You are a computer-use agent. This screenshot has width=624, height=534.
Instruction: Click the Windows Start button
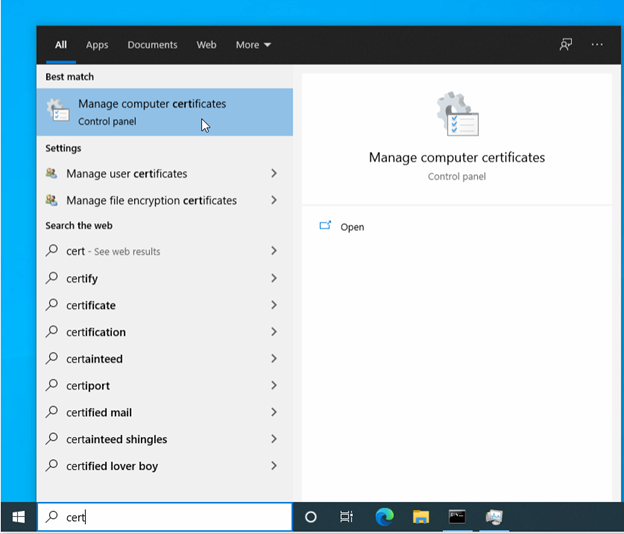18,517
